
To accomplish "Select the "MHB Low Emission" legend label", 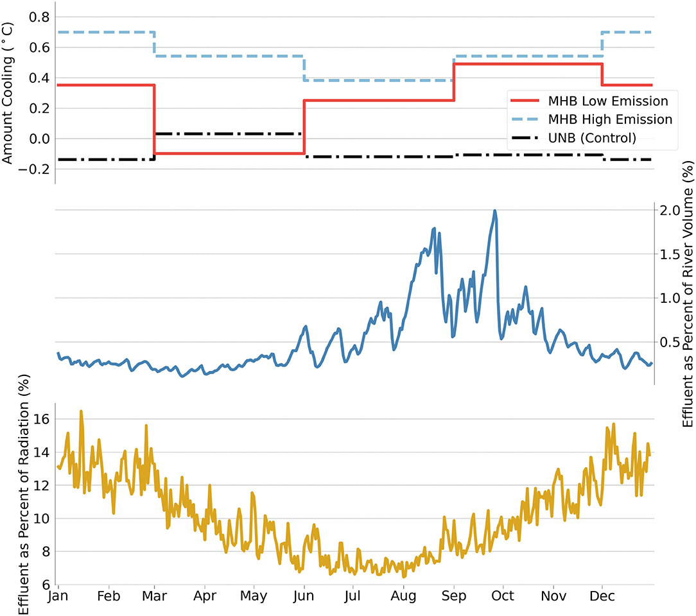I will pyautogui.click(x=607, y=101).
